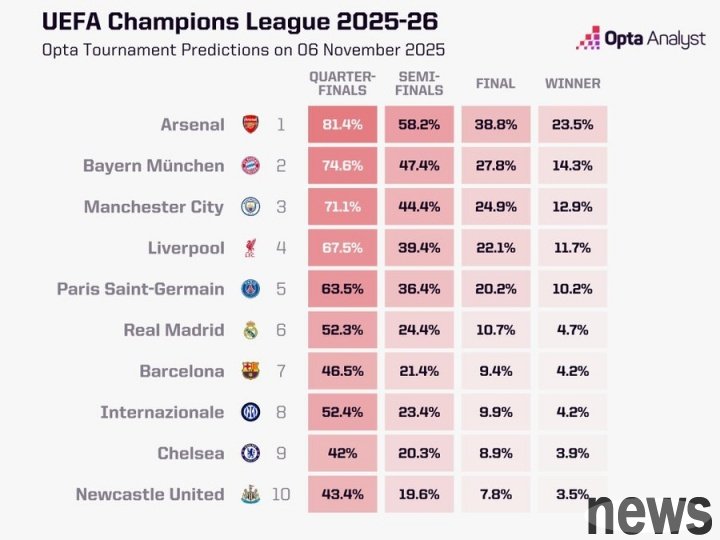Click Arsenal's 81.4% quarter-finals cell

pyautogui.click(x=342, y=125)
